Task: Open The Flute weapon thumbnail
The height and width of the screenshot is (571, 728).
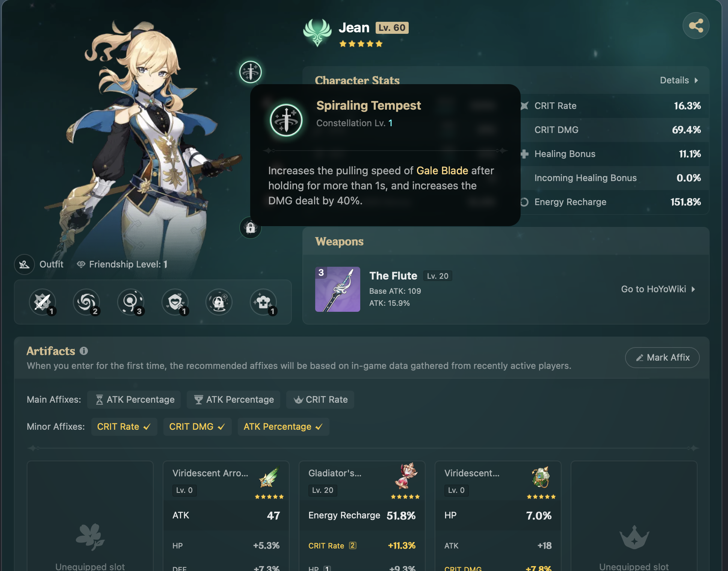Action: point(338,289)
